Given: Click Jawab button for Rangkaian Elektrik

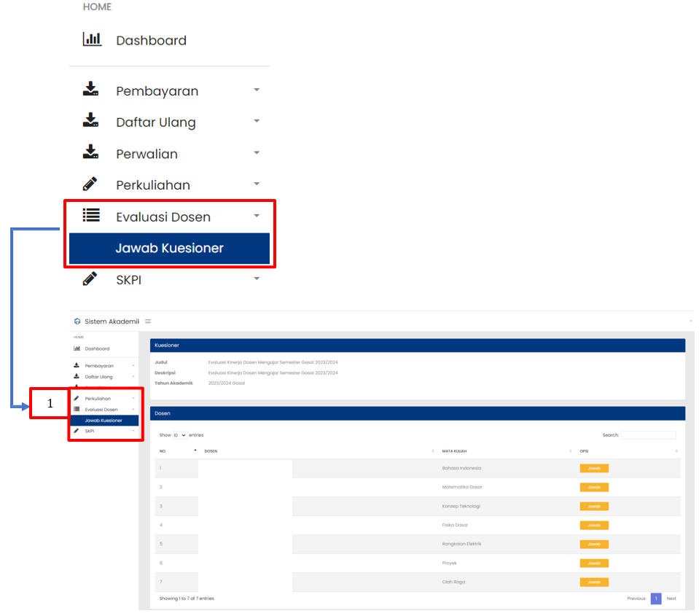Looking at the screenshot, I should tap(594, 545).
